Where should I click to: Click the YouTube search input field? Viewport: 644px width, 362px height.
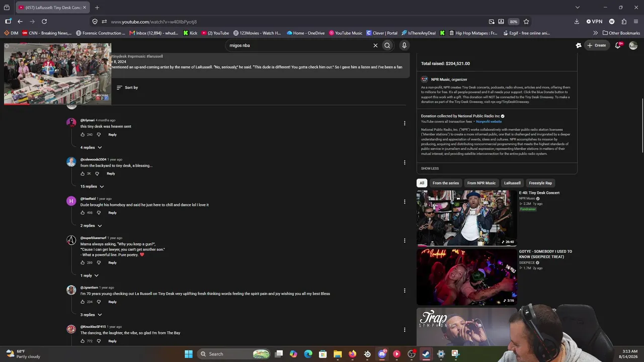point(299,45)
